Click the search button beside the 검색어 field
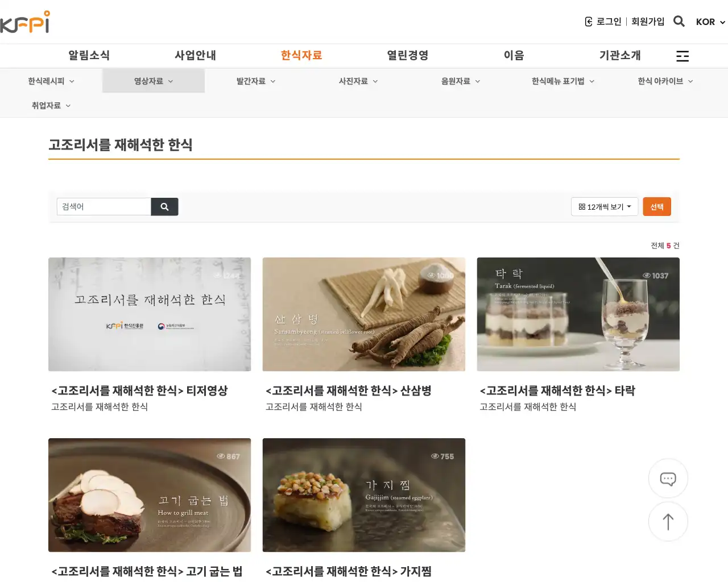 tap(164, 206)
